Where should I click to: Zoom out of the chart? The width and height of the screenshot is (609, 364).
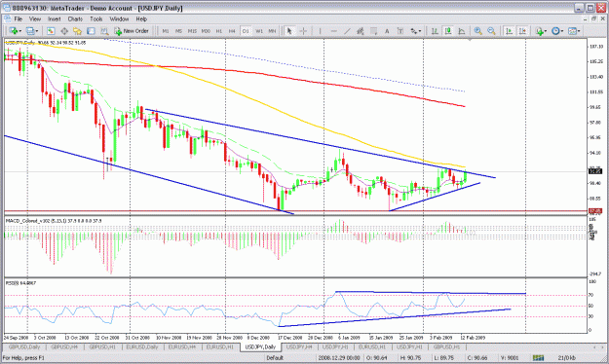click(491, 31)
